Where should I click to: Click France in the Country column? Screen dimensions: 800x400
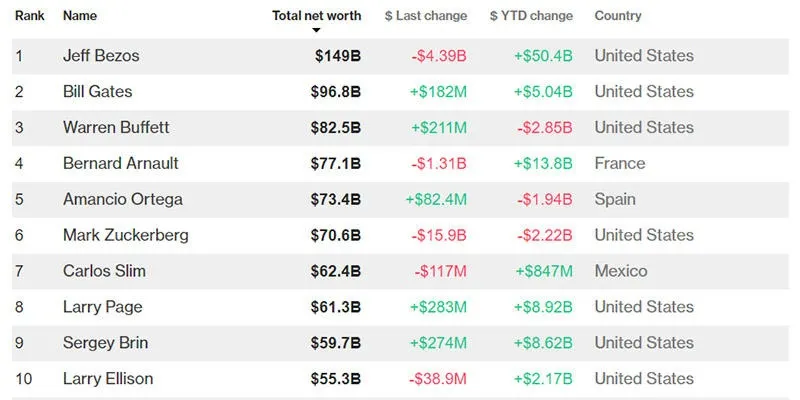[620, 164]
